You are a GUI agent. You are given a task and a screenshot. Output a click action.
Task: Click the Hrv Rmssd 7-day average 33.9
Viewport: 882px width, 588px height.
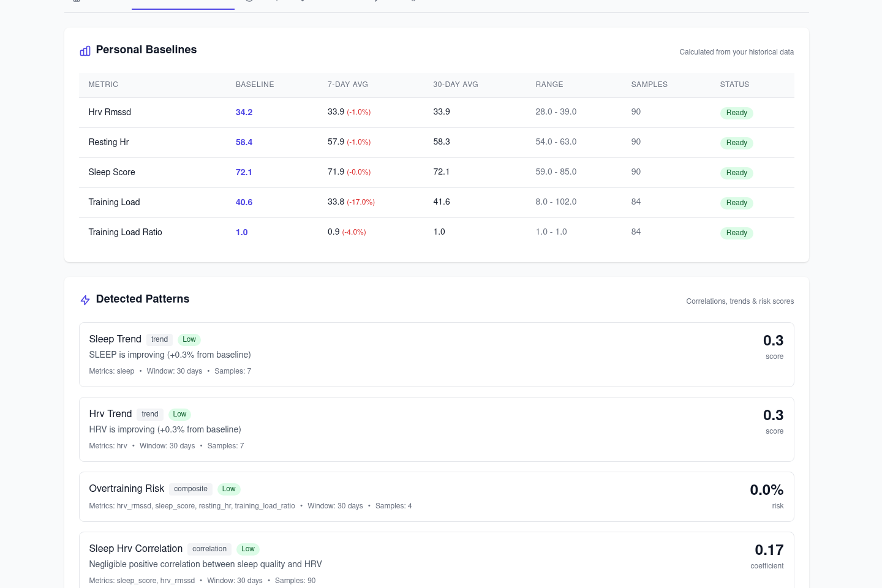[336, 111]
